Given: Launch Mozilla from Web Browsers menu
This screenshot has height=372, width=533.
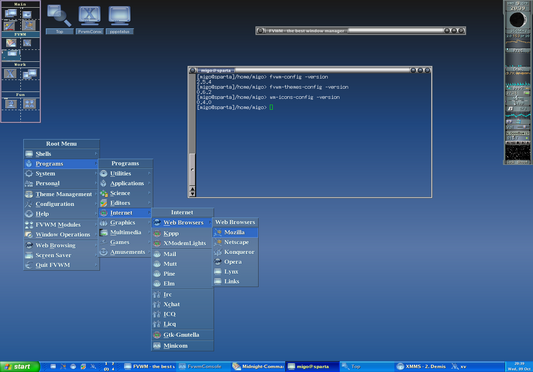Looking at the screenshot, I should point(235,232).
